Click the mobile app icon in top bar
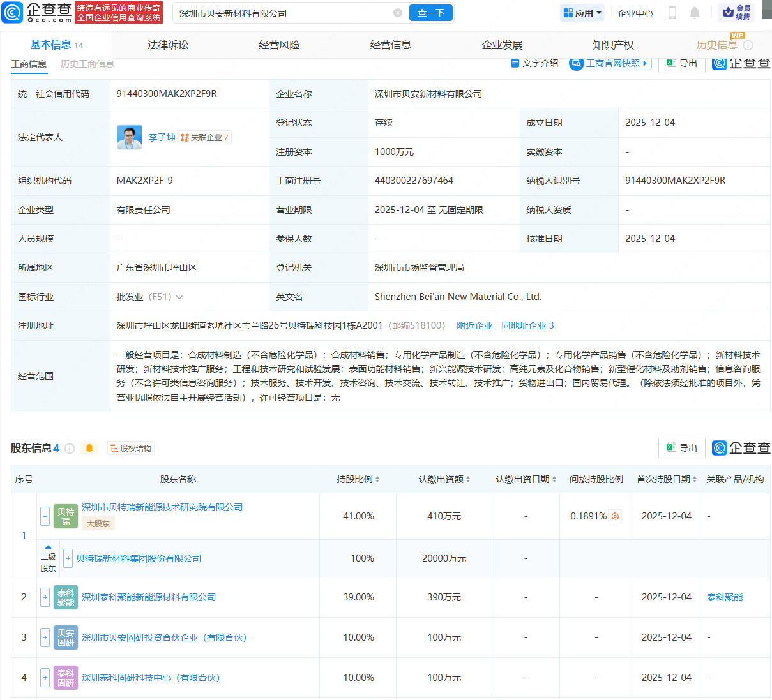The width and height of the screenshot is (772, 700). [x=674, y=13]
